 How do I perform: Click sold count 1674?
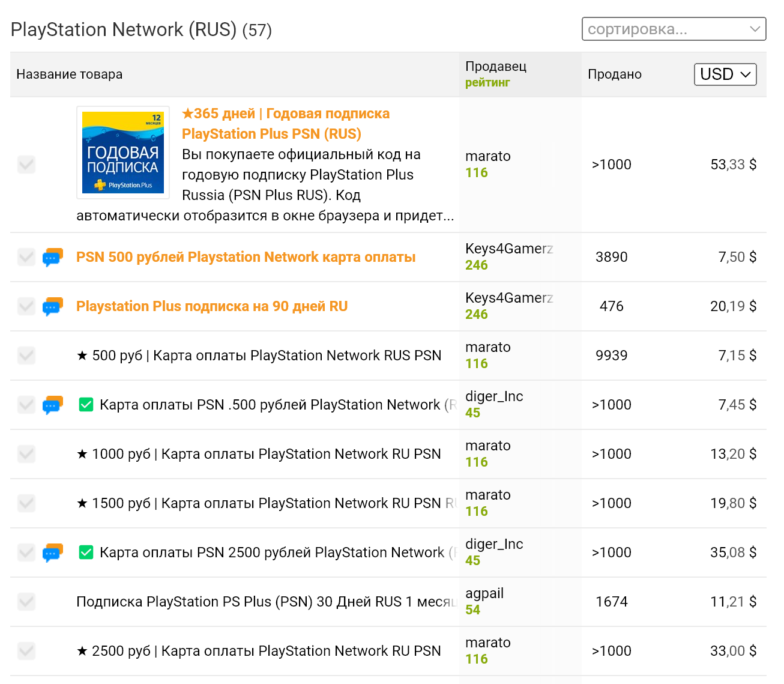point(612,602)
